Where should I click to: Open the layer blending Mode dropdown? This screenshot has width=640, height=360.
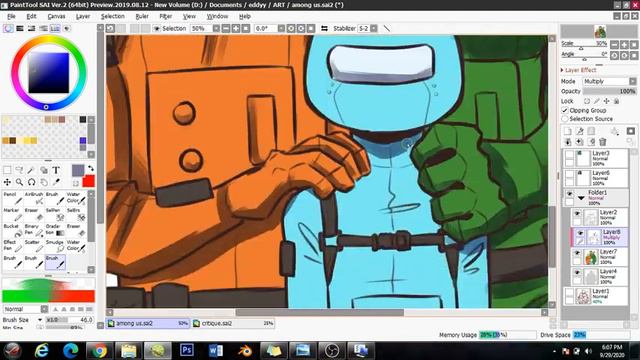click(x=609, y=81)
